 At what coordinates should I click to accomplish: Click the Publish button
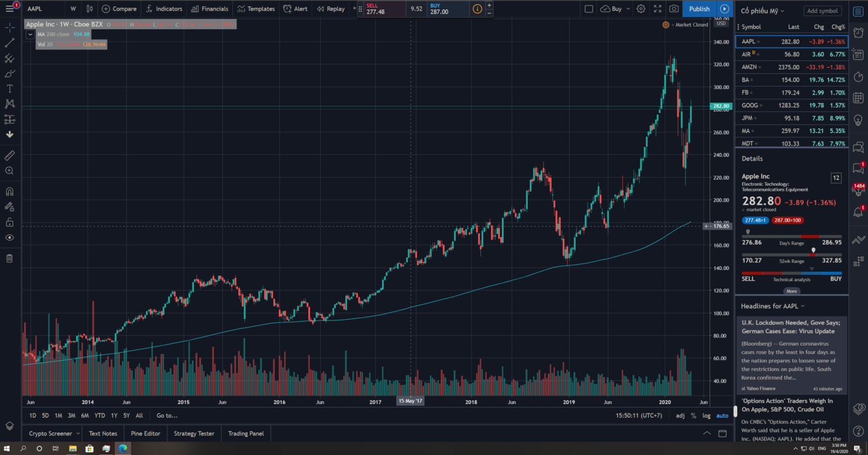[699, 9]
